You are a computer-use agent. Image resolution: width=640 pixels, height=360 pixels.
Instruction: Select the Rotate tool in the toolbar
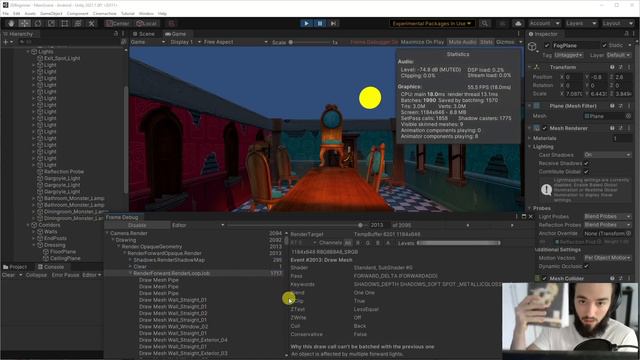[38, 24]
